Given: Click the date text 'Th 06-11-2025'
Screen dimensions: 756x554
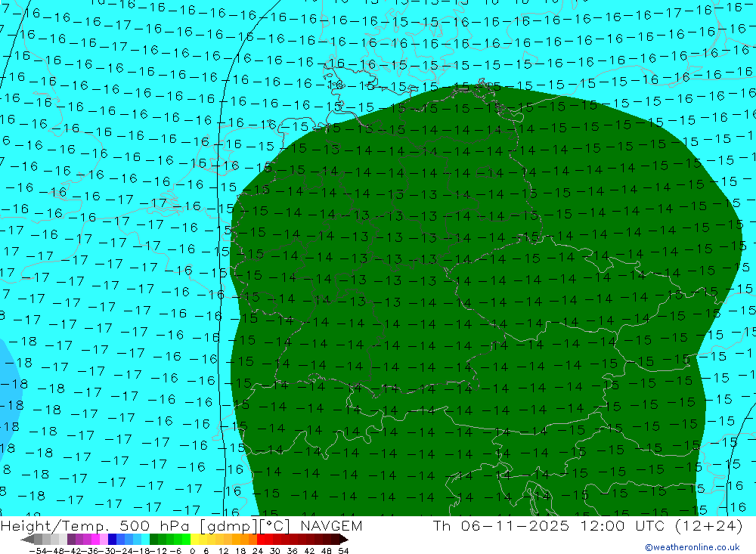Looking at the screenshot, I should [501, 525].
